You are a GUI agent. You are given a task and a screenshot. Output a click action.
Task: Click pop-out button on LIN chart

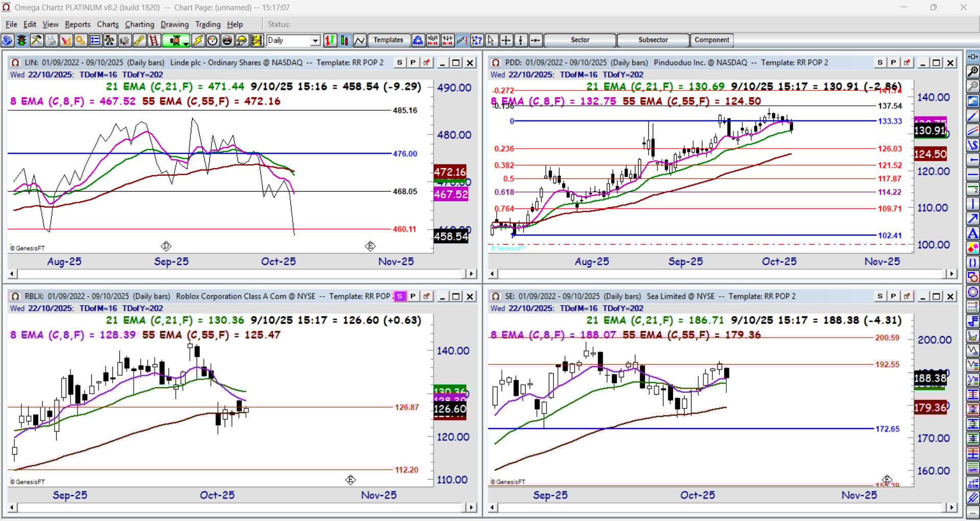click(426, 62)
